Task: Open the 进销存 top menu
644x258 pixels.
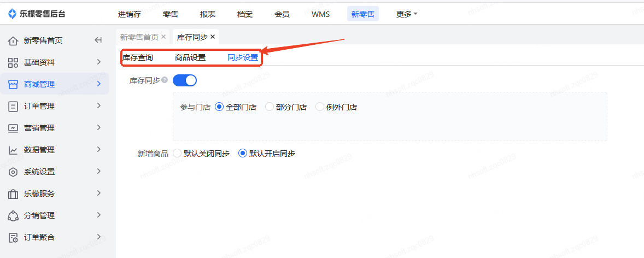Action: [x=130, y=14]
